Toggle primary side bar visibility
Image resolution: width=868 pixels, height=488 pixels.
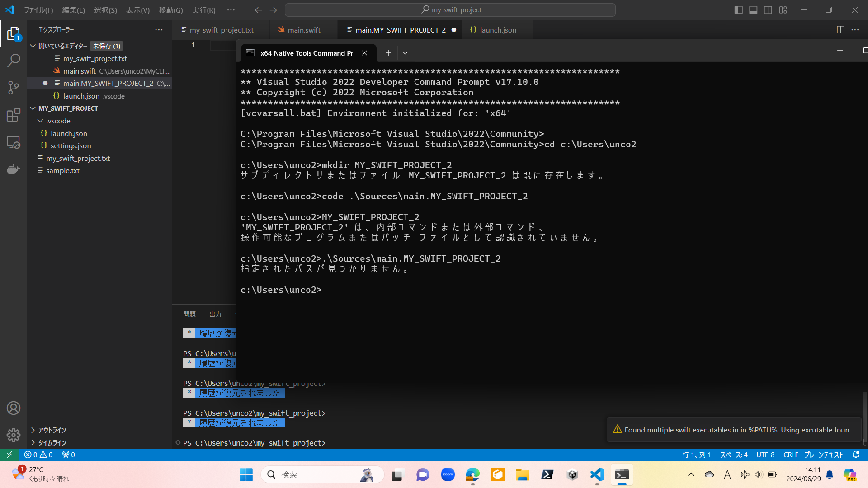point(739,10)
